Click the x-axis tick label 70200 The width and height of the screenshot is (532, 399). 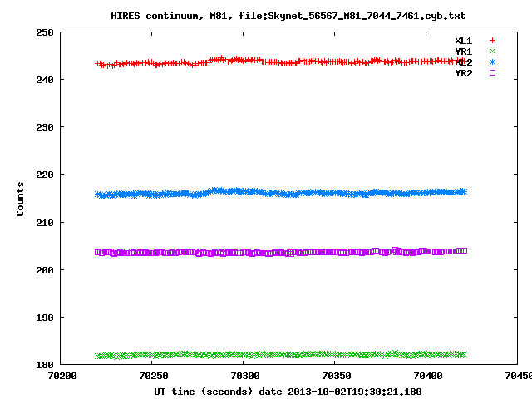62,376
